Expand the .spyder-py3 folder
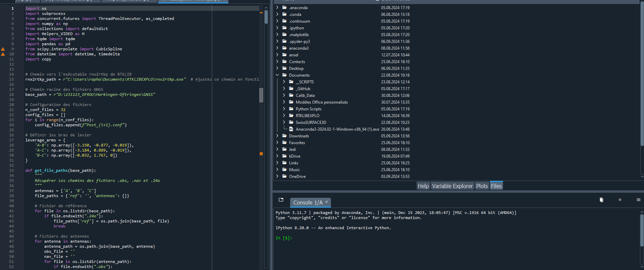Viewport: 644px width, 270px height. [x=277, y=42]
